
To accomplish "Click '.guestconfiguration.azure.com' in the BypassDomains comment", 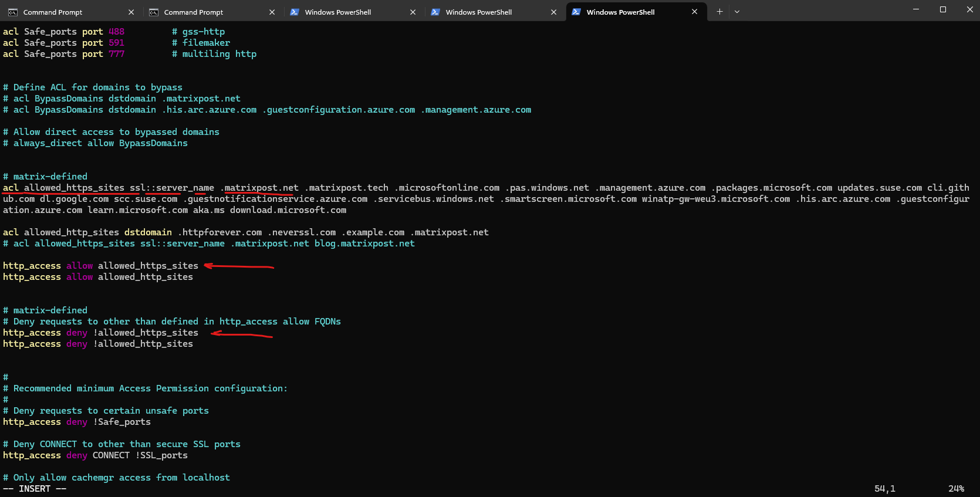I will click(x=339, y=110).
